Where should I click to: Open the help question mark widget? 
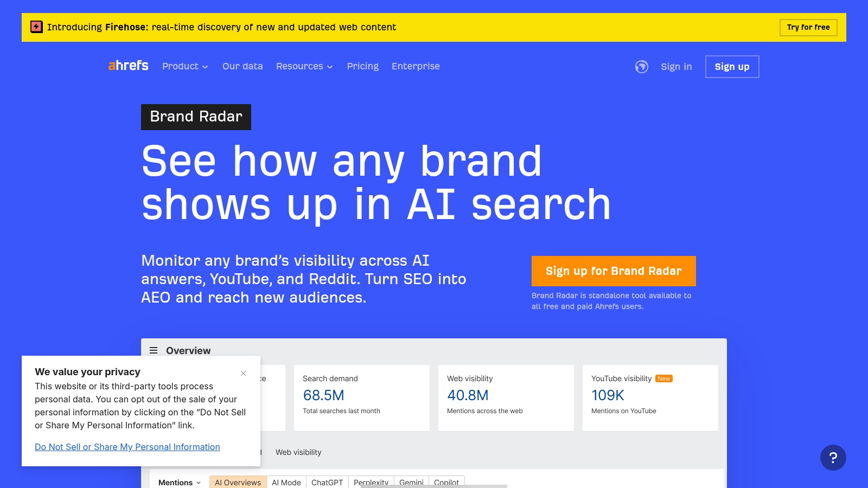[834, 457]
